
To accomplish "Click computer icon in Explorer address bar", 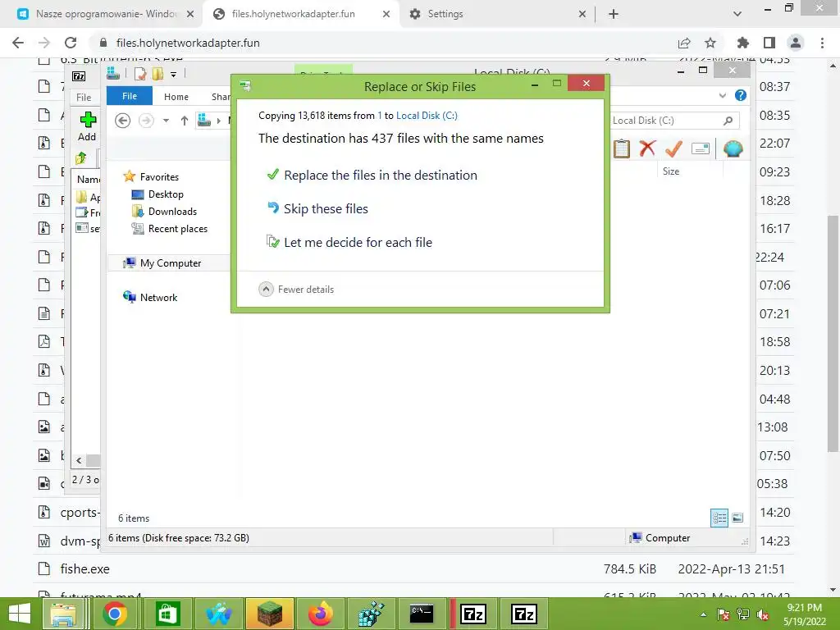I will point(203,120).
